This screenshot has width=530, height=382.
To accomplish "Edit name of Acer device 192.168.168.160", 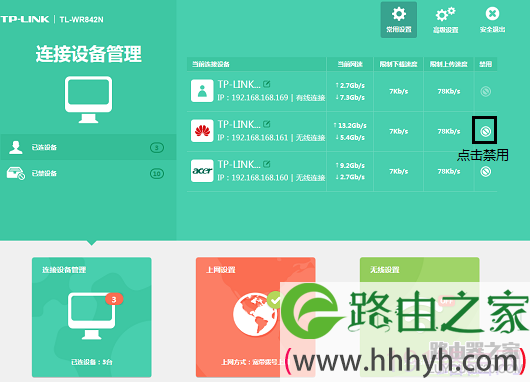I will (267, 164).
